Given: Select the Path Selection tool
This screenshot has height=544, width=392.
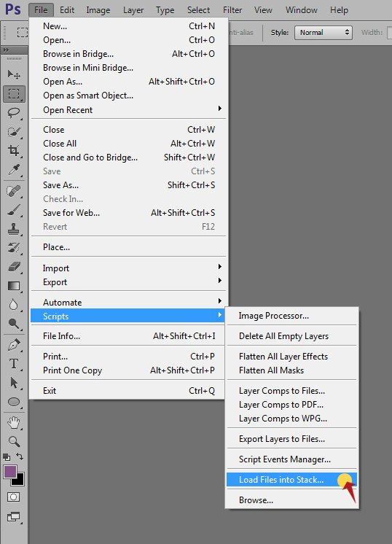Looking at the screenshot, I should [14, 383].
